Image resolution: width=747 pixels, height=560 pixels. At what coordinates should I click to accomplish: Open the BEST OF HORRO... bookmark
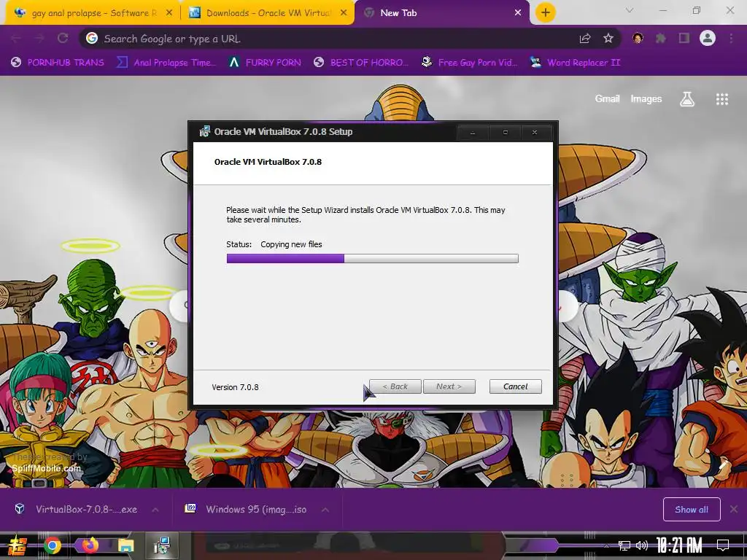[x=361, y=63]
